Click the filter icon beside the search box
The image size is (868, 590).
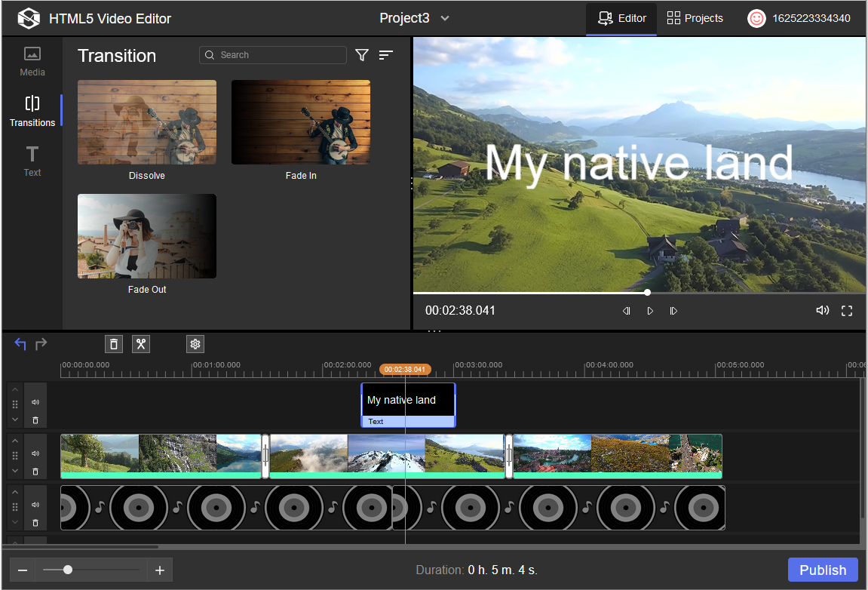[362, 55]
